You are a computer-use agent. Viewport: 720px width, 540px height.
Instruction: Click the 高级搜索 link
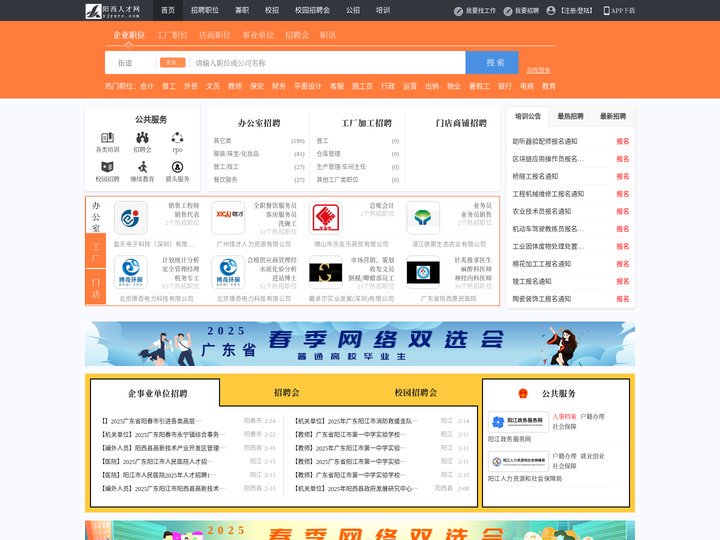(538, 70)
